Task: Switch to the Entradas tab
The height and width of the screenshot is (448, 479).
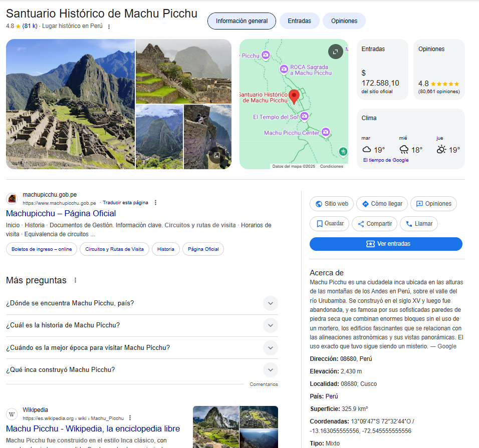Action: pyautogui.click(x=299, y=21)
